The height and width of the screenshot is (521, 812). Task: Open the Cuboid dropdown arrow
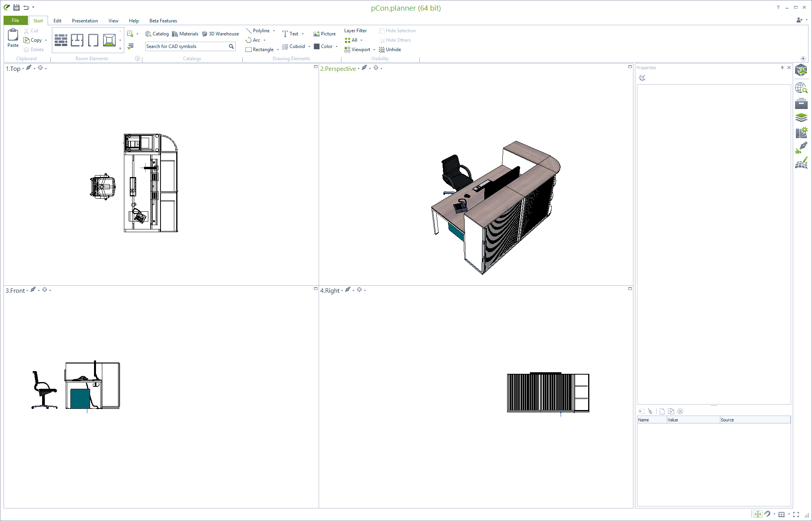point(309,46)
